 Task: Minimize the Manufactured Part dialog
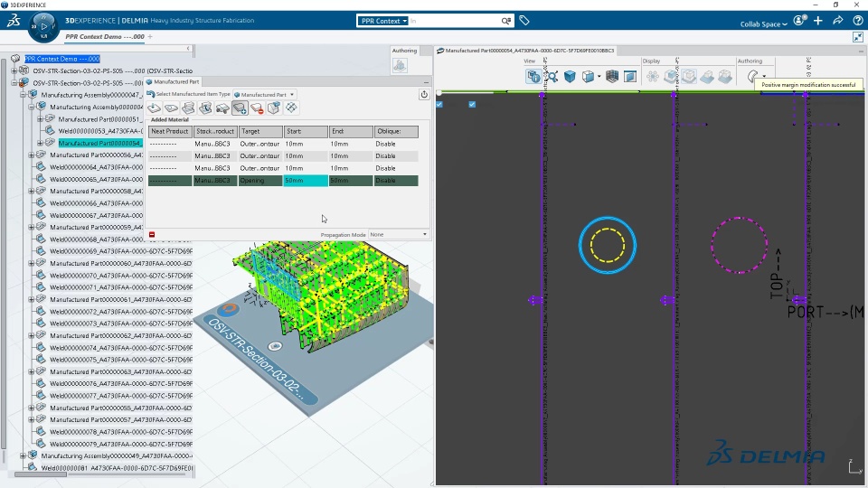coord(426,82)
